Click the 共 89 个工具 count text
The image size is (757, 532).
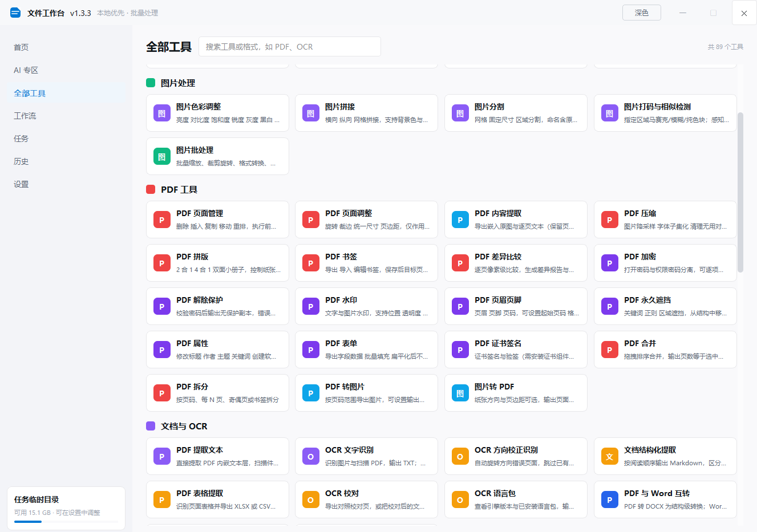(726, 47)
